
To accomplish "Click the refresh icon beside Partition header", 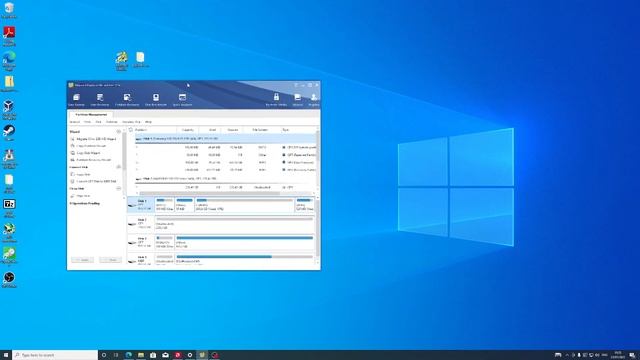I will (131, 130).
